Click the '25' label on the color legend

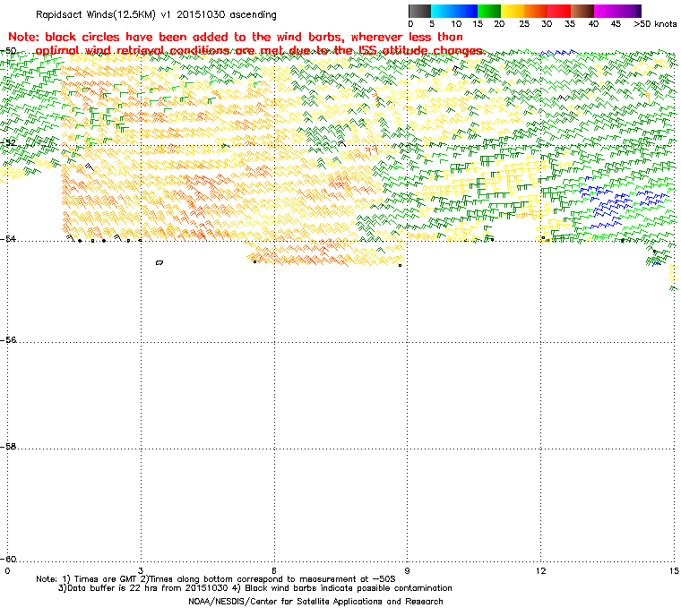coord(524,24)
